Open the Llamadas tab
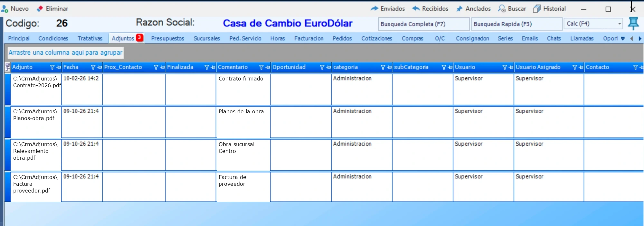 582,38
